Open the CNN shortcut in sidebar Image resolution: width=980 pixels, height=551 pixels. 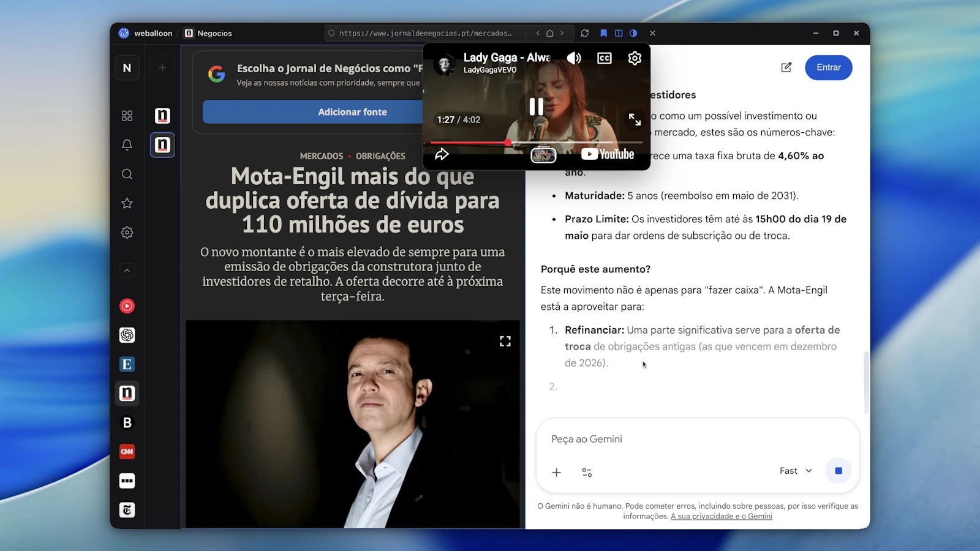click(127, 452)
